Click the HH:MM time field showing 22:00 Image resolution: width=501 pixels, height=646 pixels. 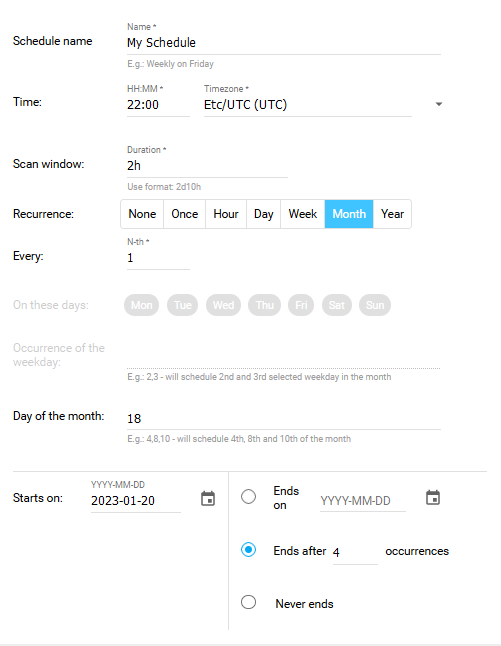click(158, 105)
